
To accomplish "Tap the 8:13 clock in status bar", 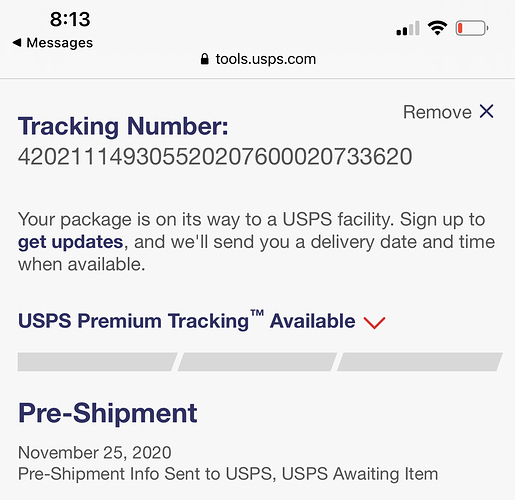I will tap(70, 19).
